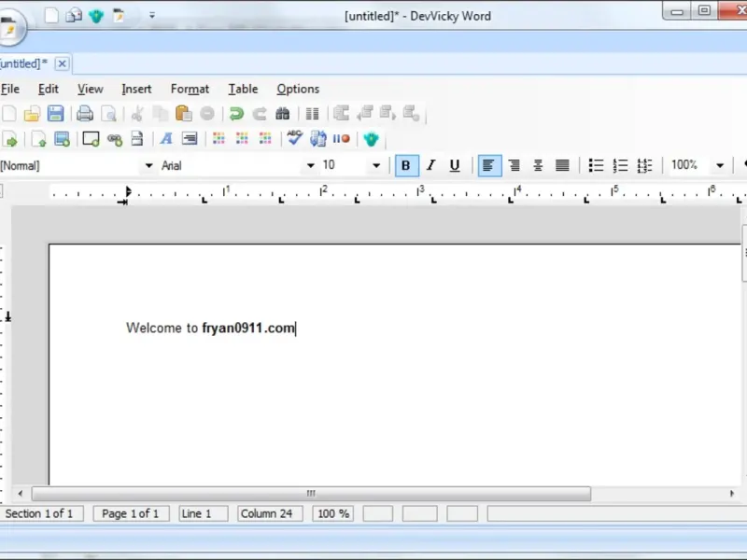Undo with the green arrow icon
747x560 pixels.
236,114
